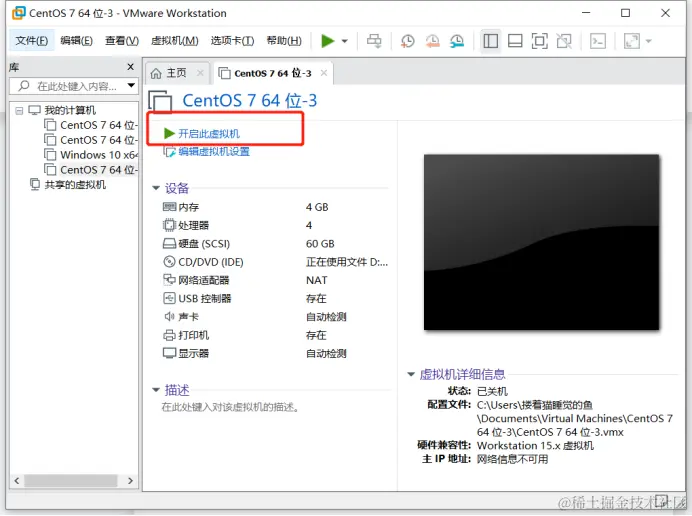
Task: Click Send Ctrl+Alt+Del toolbar icon
Action: coord(374,41)
